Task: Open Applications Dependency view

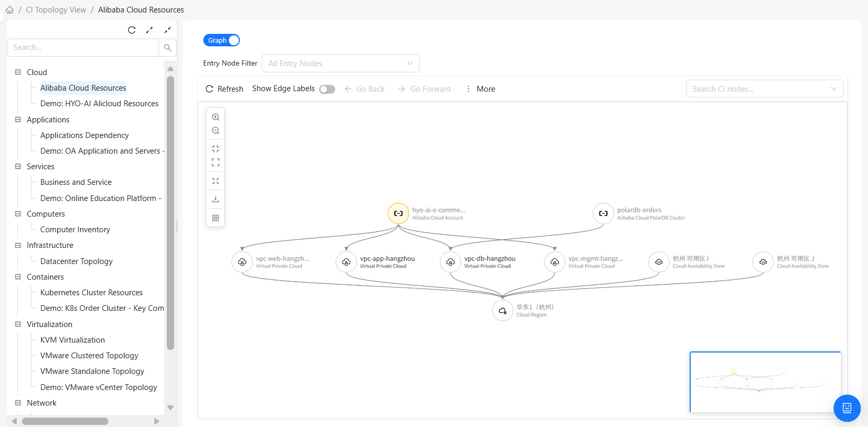Action: [x=84, y=135]
